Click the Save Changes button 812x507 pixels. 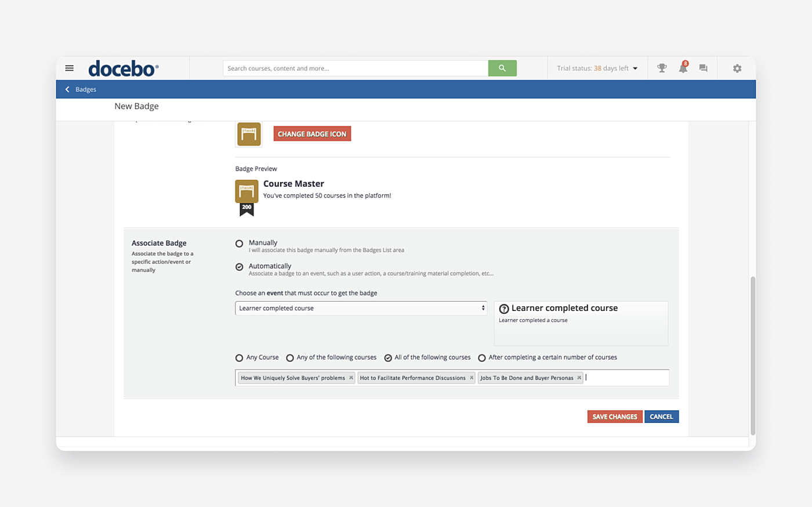click(614, 417)
